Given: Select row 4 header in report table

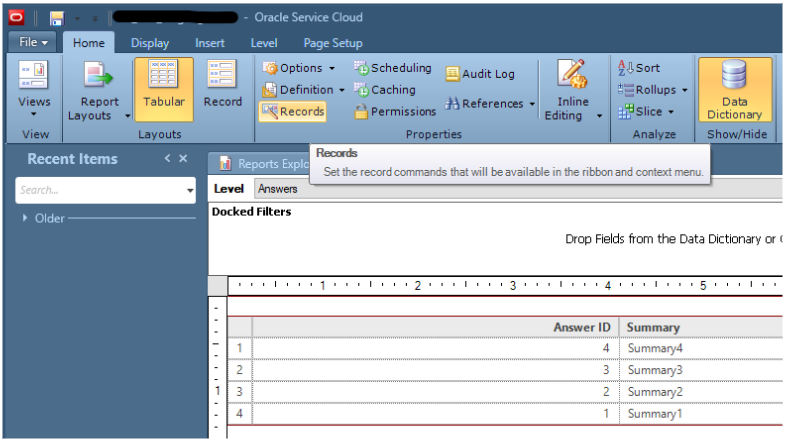Looking at the screenshot, I should 239,413.
